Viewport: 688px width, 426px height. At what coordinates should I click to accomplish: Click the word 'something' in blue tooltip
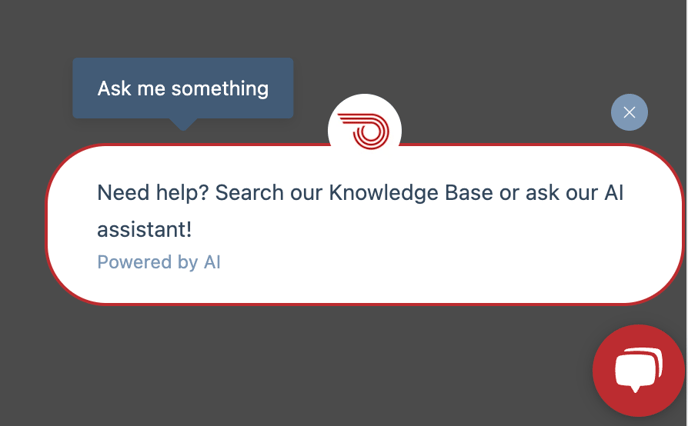220,89
